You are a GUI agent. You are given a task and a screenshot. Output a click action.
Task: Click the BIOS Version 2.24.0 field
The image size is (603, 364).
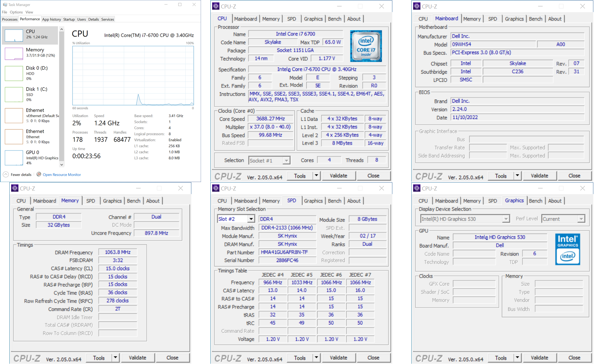click(518, 109)
